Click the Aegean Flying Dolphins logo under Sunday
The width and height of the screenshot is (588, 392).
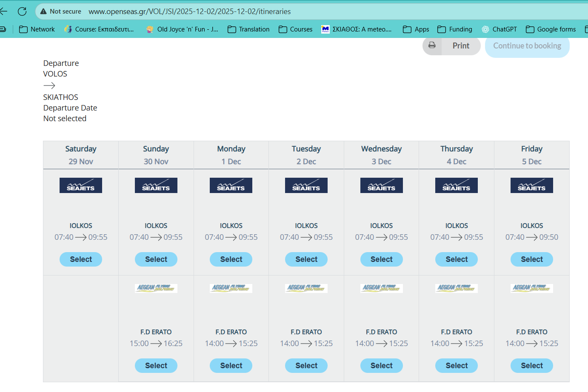(x=156, y=288)
